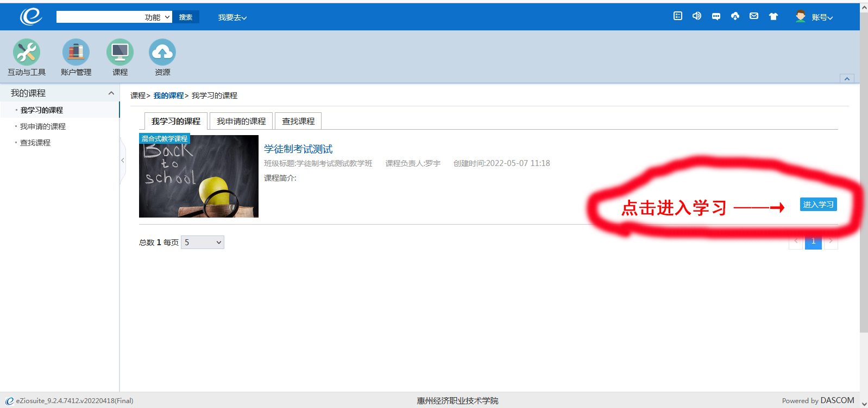
Task: Click the 班级标题:学徒制考试测试教学班 text
Action: pos(318,163)
